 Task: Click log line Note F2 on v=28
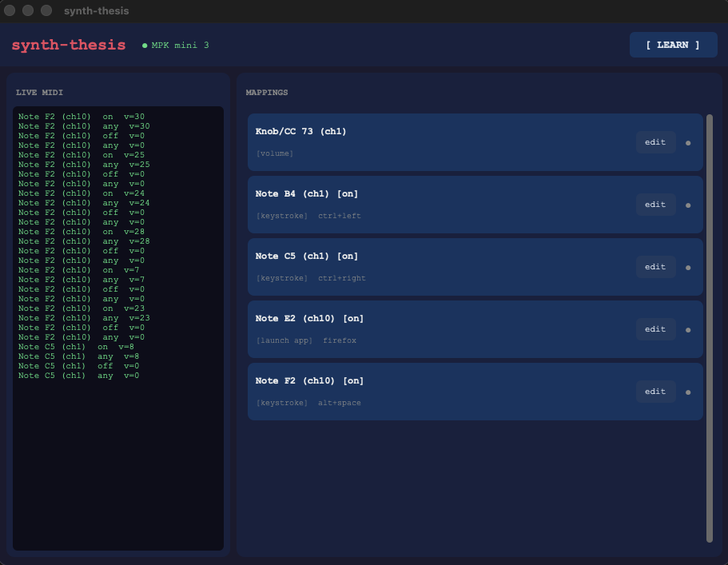coord(82,232)
